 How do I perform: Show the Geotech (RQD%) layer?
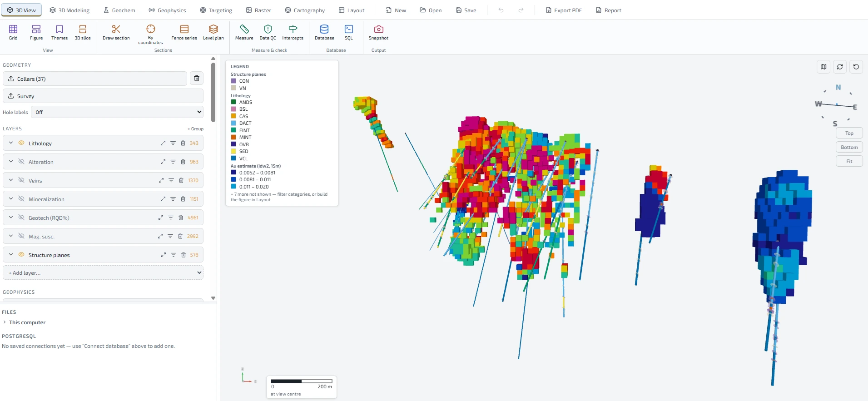(21, 217)
